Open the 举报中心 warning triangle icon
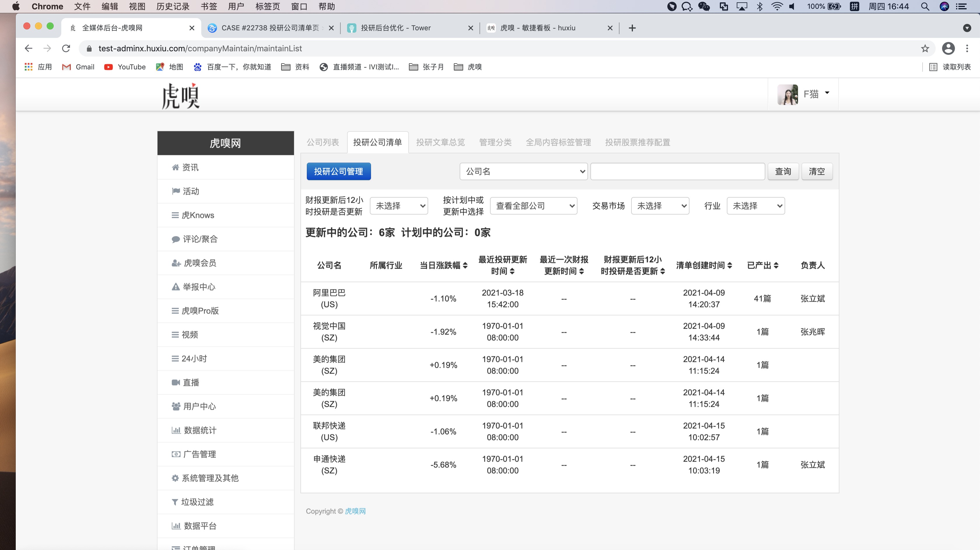980x550 pixels. 175,287
